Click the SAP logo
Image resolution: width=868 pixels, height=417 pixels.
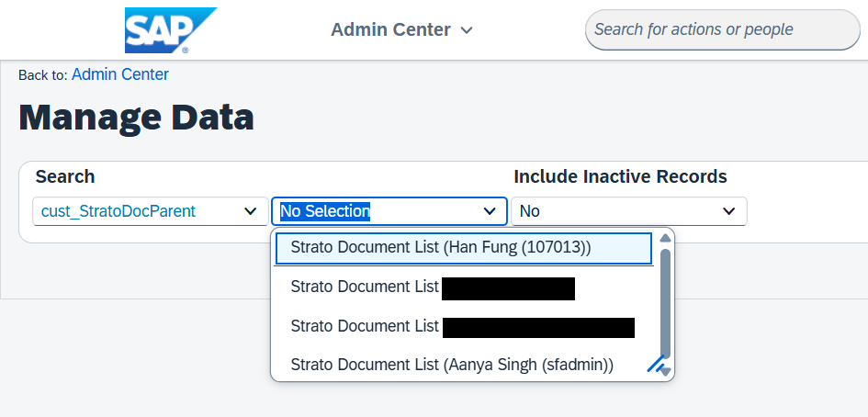click(170, 29)
